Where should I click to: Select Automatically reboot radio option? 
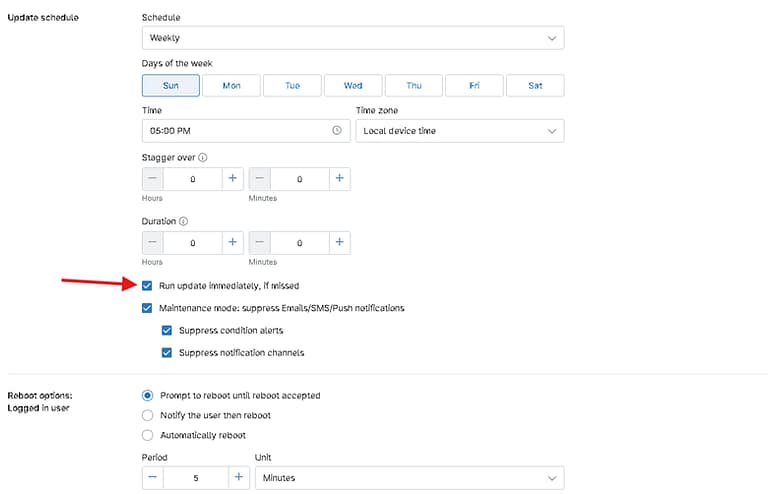click(147, 435)
